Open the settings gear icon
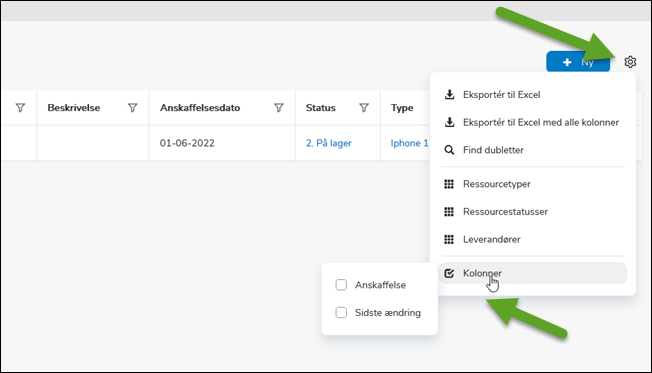 (630, 62)
